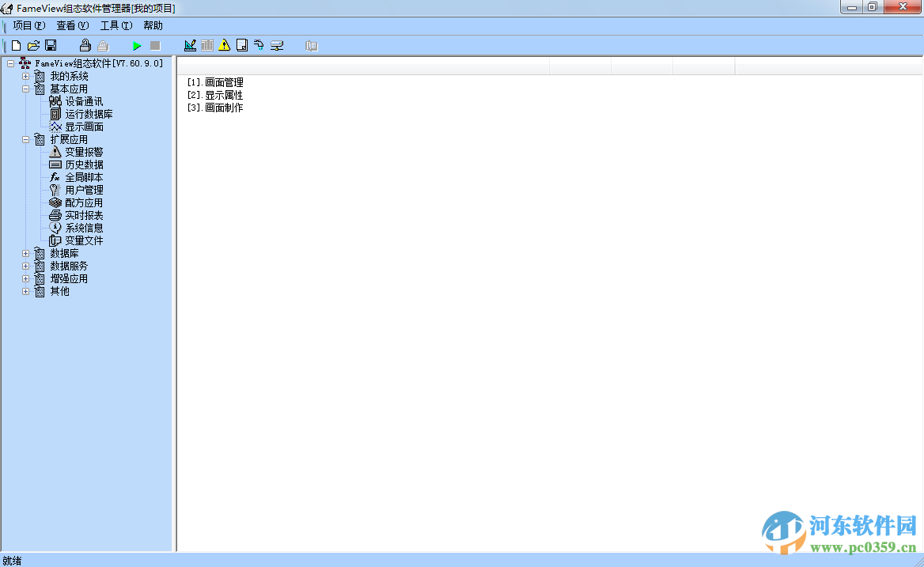This screenshot has height=567, width=924.
Task: Click the 系统信息 info bubble icon
Action: pos(55,228)
